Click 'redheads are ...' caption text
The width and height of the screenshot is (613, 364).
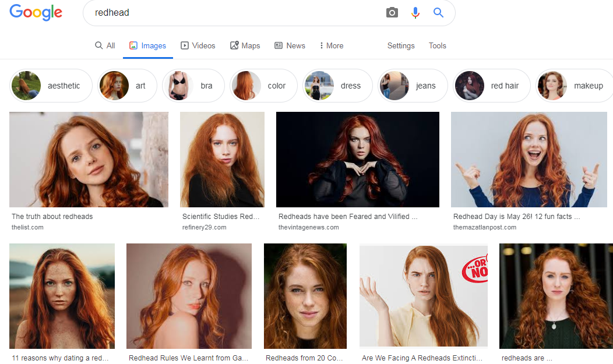pos(527,358)
